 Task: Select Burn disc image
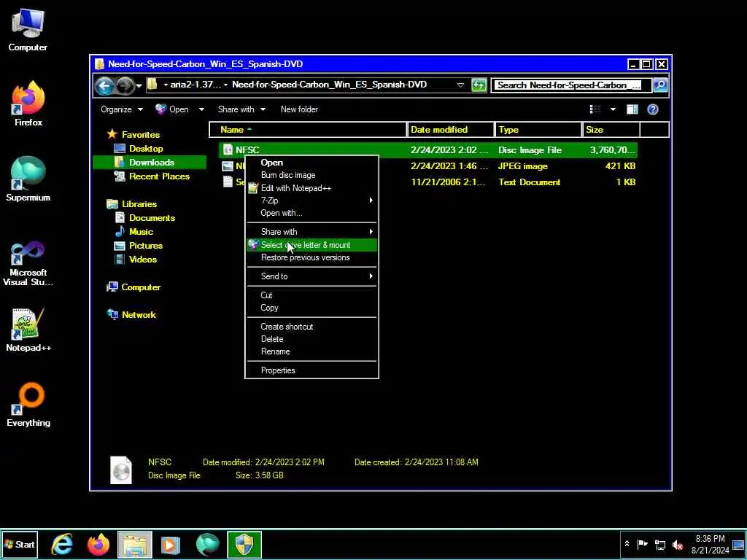(x=311, y=175)
